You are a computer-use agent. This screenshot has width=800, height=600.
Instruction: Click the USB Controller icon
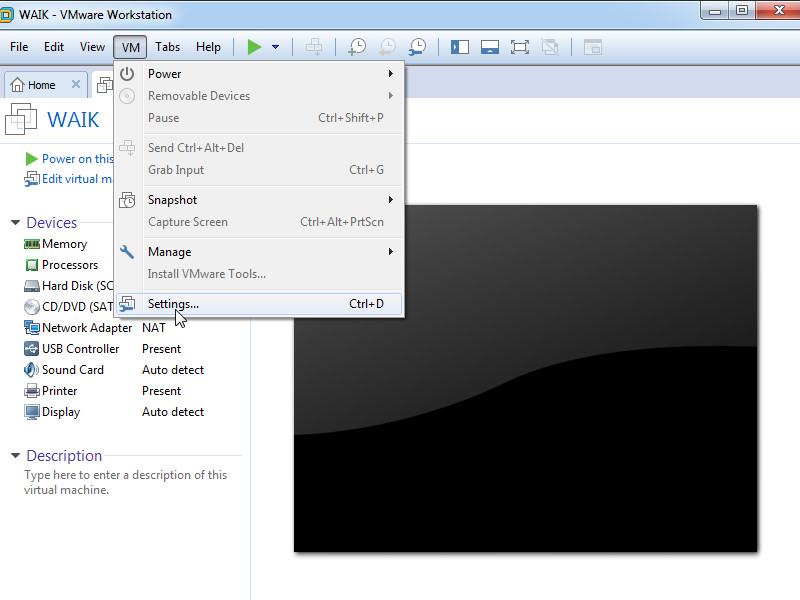pyautogui.click(x=32, y=349)
